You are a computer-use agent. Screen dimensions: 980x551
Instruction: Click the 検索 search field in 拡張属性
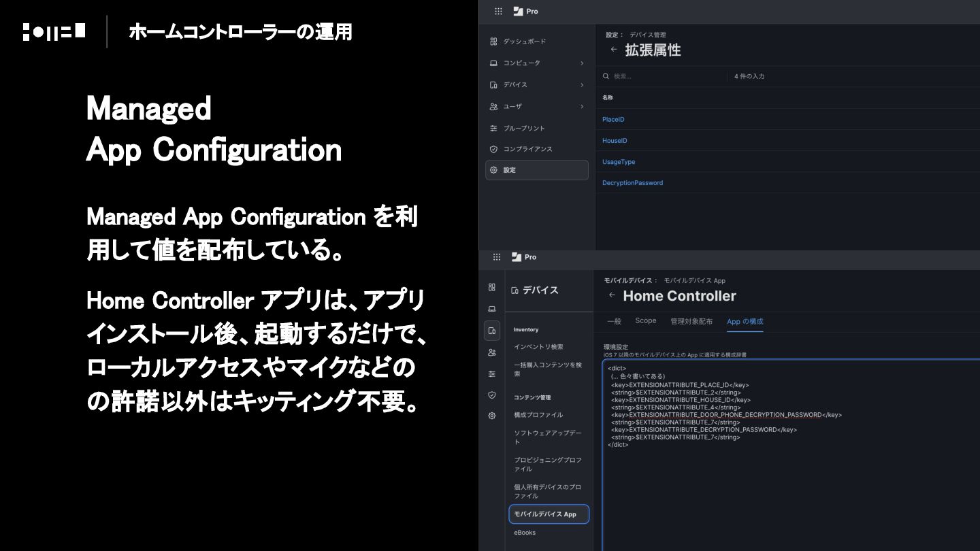click(x=664, y=76)
